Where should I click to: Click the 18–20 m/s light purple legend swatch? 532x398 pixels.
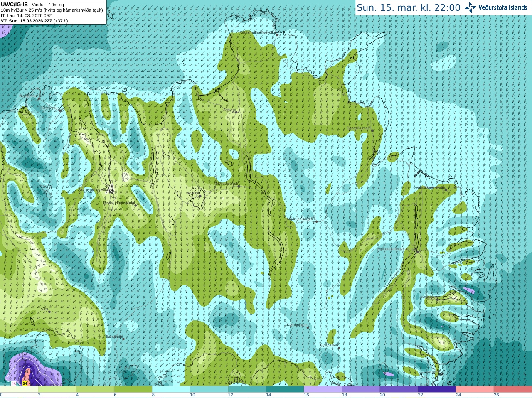click(x=361, y=389)
